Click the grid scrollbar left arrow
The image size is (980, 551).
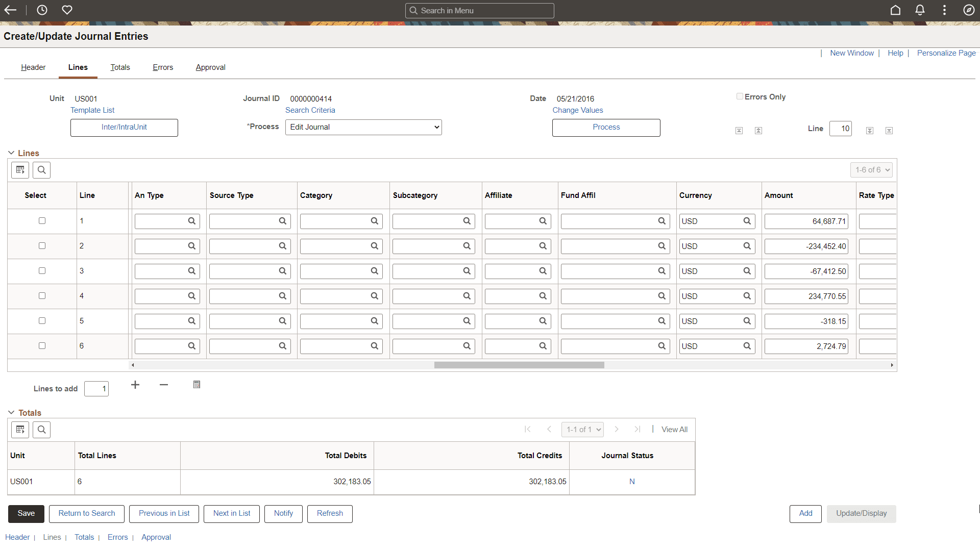click(133, 365)
